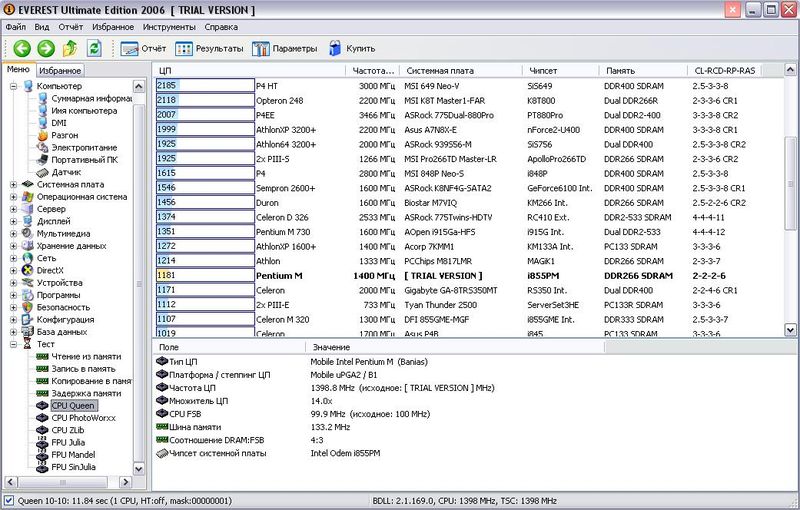
Task: Switch to the Избранное sidebar tab
Action: pos(60,70)
